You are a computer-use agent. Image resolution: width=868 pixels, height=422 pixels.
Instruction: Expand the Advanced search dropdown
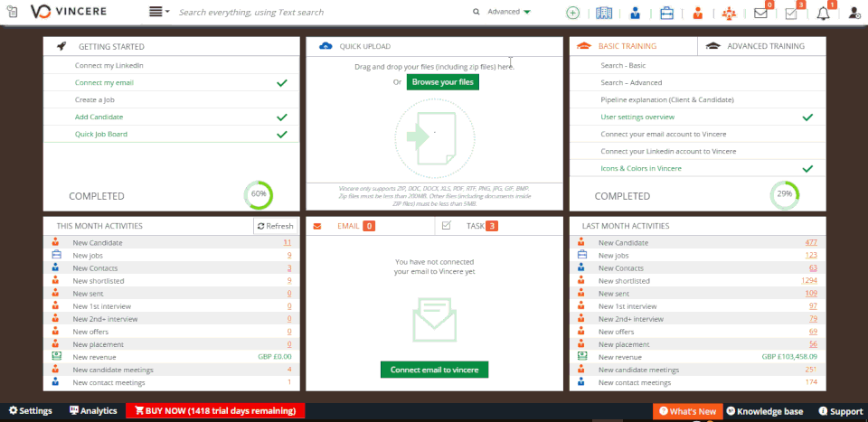(x=509, y=12)
